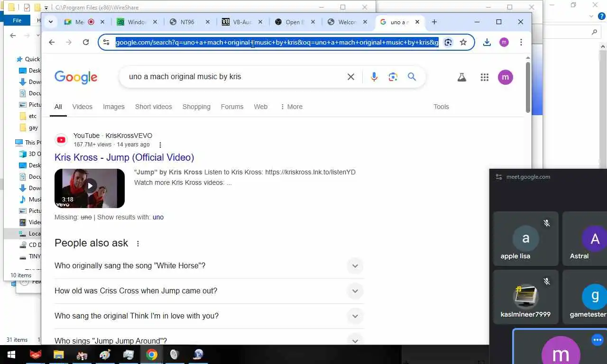Select the Shopping search filter

[x=196, y=107]
